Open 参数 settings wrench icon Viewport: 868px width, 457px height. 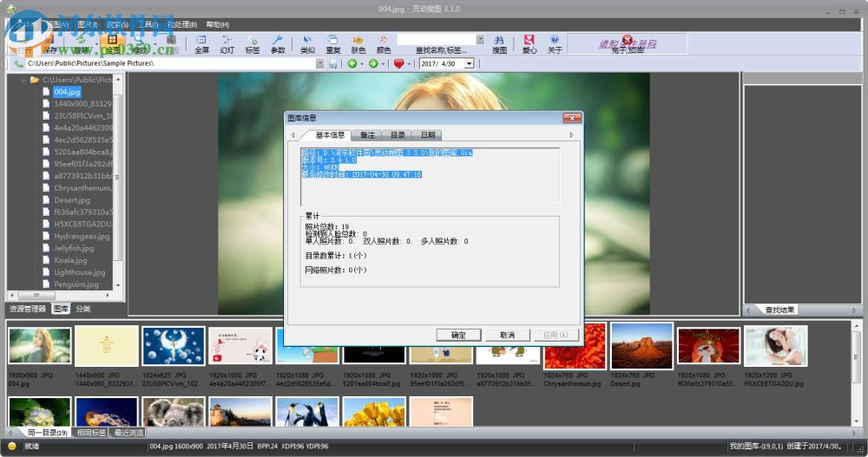(278, 43)
